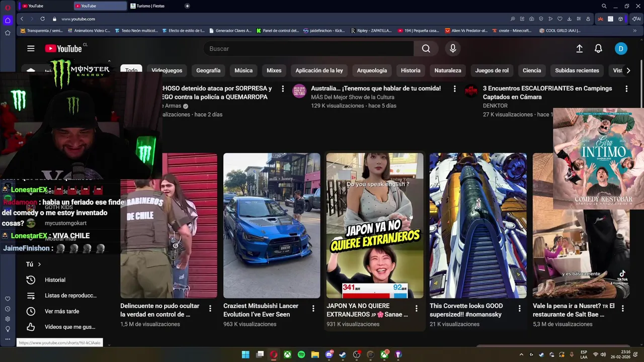The image size is (644, 362).
Task: Open options for Craziest Mitsubishi Lancer short
Action: pos(313,308)
